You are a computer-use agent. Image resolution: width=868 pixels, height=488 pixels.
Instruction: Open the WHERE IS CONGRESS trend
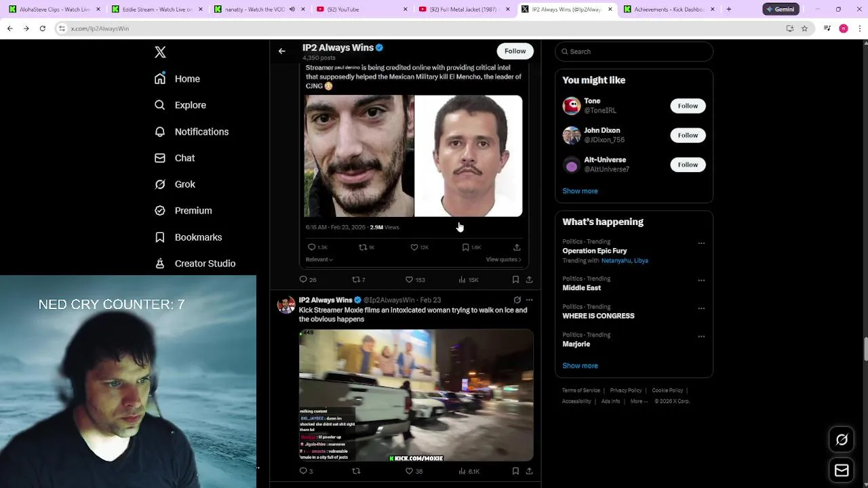[598, 316]
